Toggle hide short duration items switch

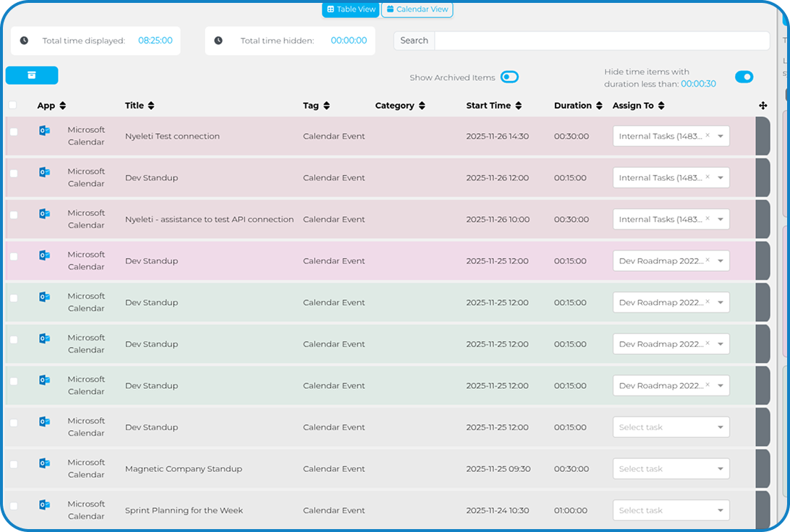tap(744, 77)
